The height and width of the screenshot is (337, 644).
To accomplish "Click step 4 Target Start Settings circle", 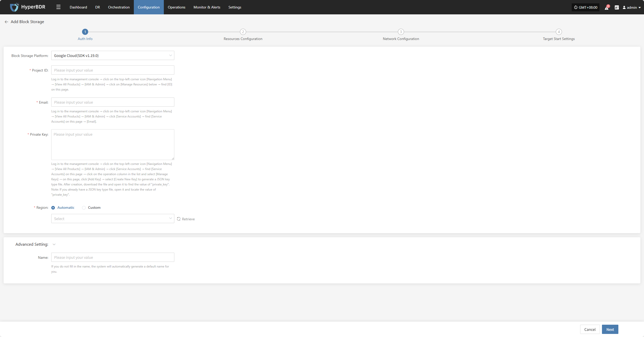I will tap(559, 32).
